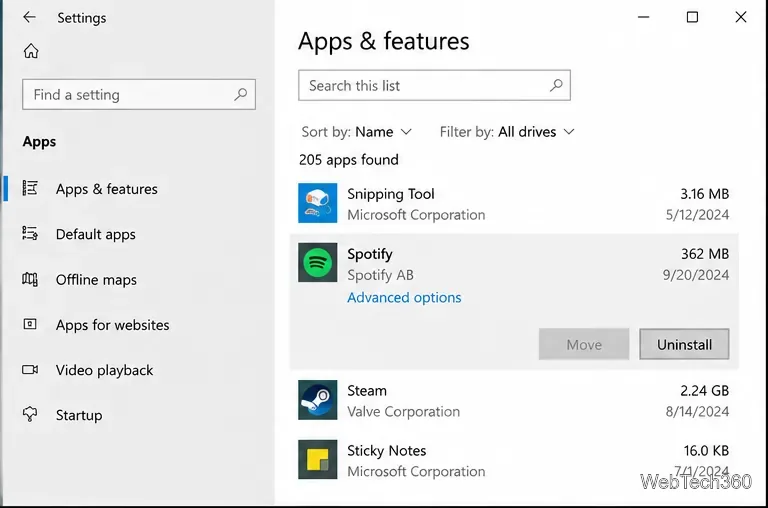Click the magnifier in Search this list
Image resolution: width=768 pixels, height=508 pixels.
click(x=556, y=85)
